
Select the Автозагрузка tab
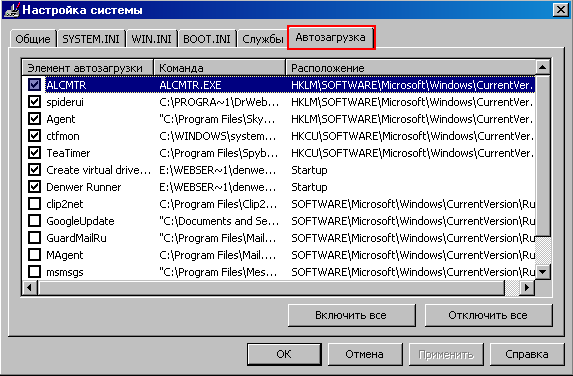pyautogui.click(x=331, y=37)
